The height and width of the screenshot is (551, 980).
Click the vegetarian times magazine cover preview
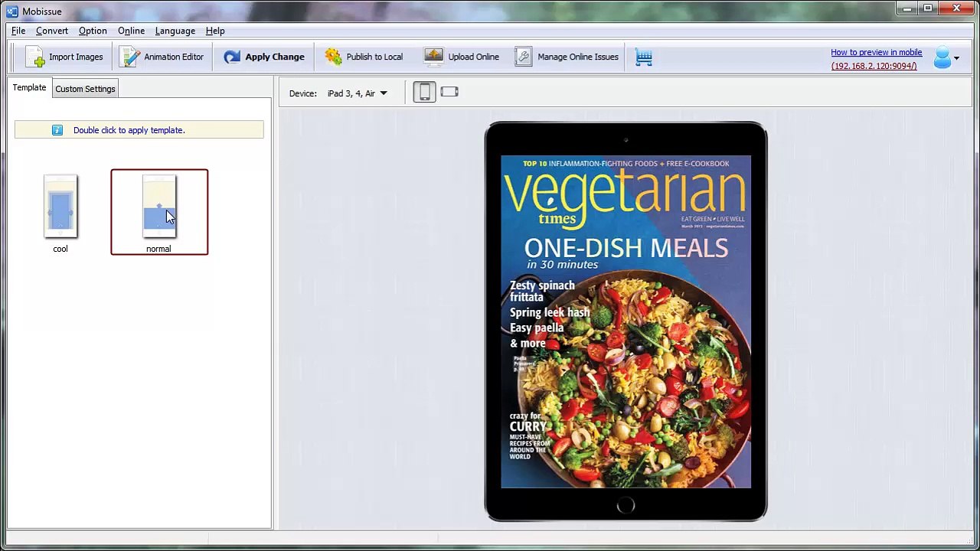(626, 321)
